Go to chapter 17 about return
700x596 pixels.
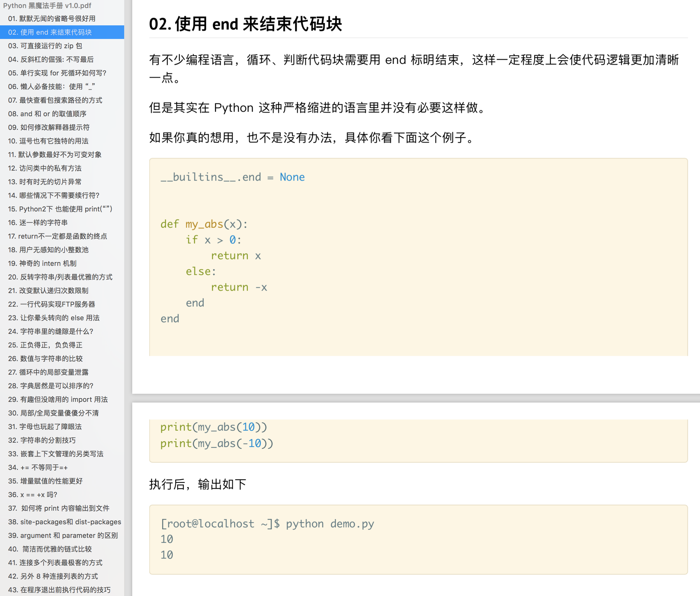57,236
